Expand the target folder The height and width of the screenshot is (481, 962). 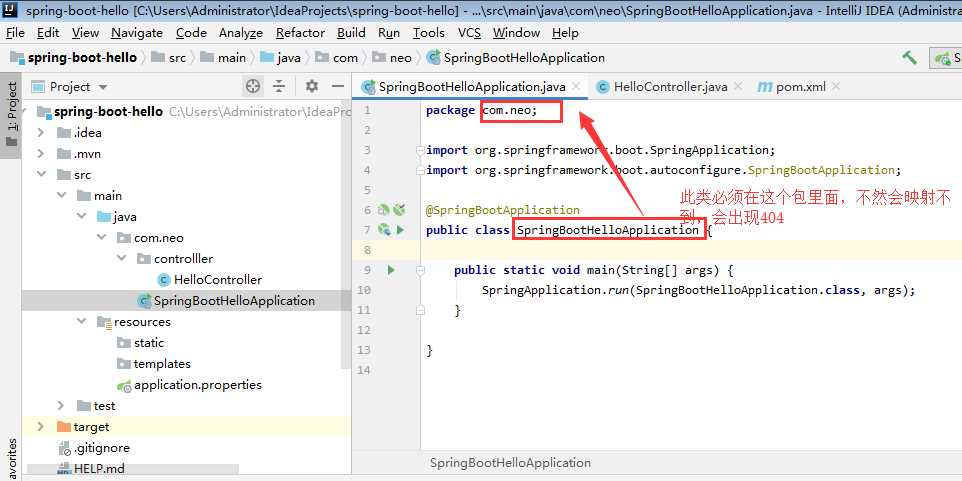coord(41,426)
